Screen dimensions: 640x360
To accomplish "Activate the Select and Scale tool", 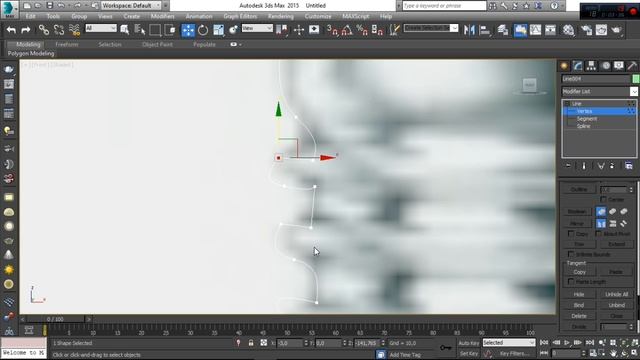I will tap(218, 30).
